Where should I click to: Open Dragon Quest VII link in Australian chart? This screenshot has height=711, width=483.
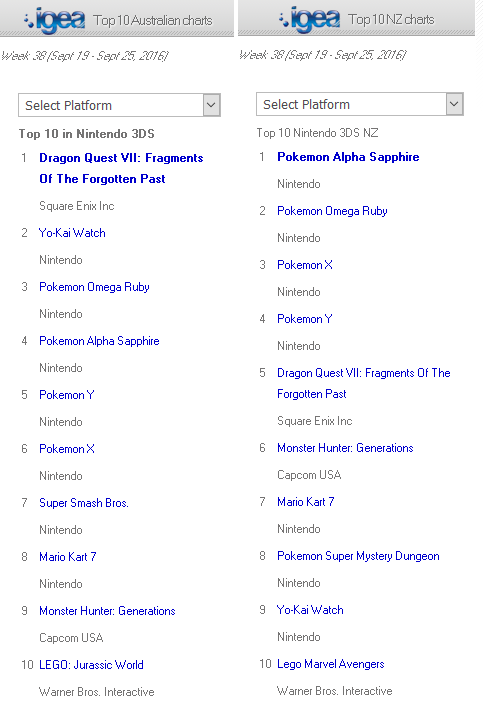coord(121,168)
